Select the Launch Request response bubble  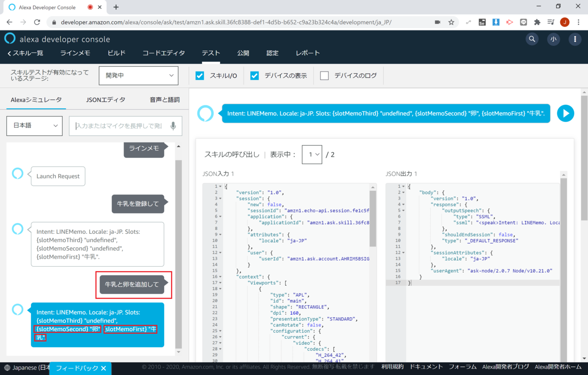58,176
